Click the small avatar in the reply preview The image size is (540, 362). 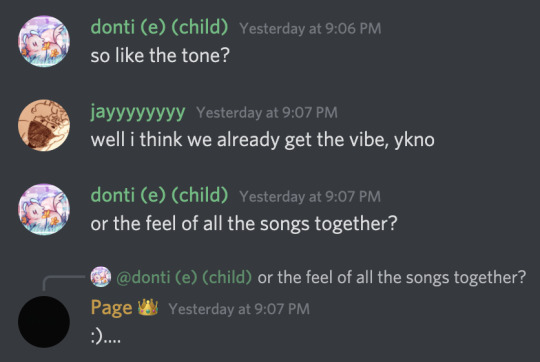click(101, 277)
